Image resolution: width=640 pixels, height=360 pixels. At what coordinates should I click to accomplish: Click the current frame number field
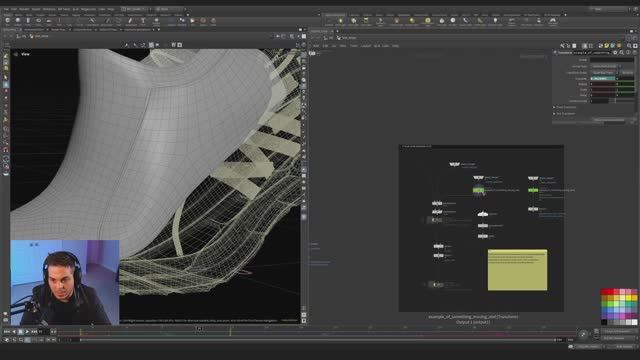click(43, 332)
